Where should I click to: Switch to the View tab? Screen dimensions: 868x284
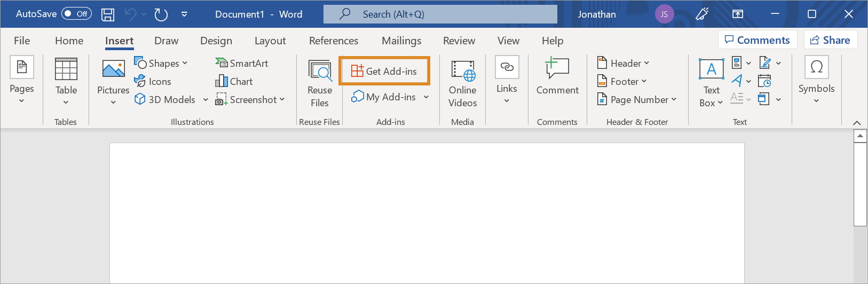(508, 41)
